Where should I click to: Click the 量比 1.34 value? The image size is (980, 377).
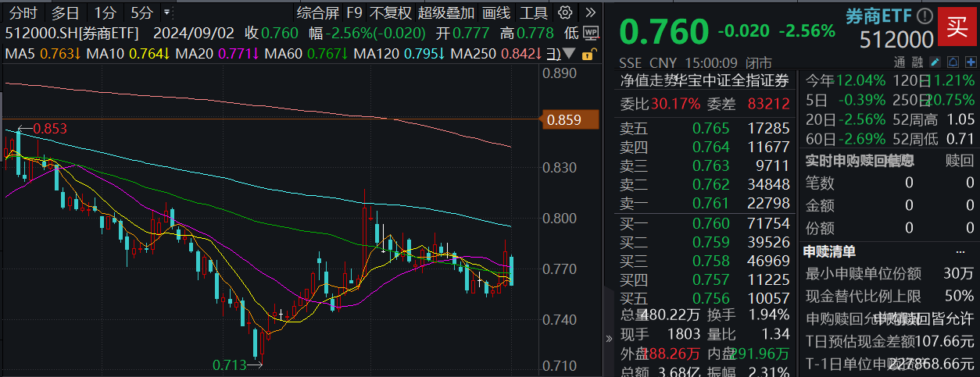point(774,336)
